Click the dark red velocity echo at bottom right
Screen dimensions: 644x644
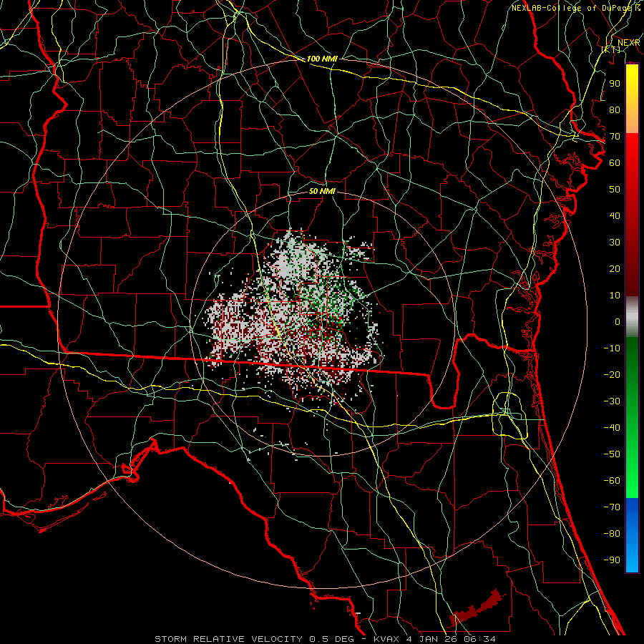(477, 609)
